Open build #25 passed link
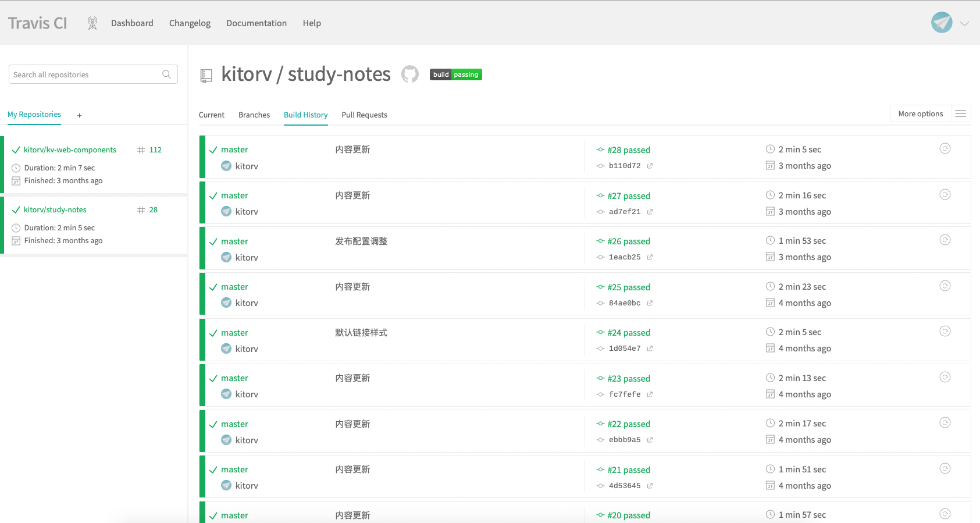 tap(629, 287)
